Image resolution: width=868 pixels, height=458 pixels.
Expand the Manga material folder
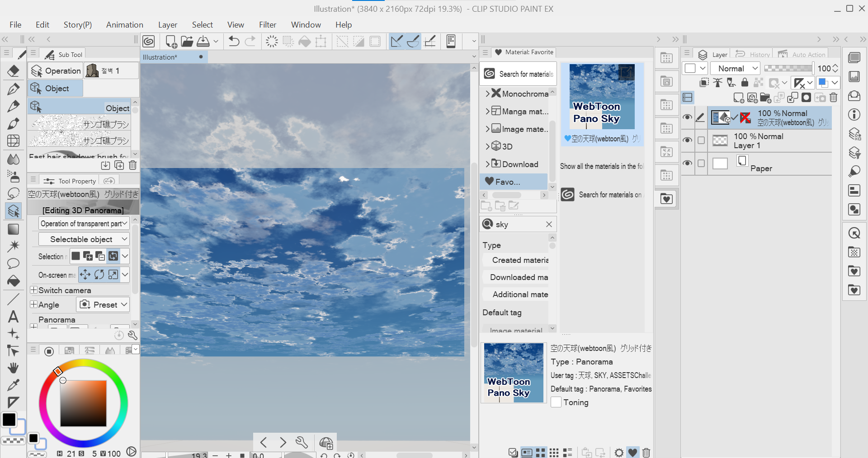(x=488, y=111)
